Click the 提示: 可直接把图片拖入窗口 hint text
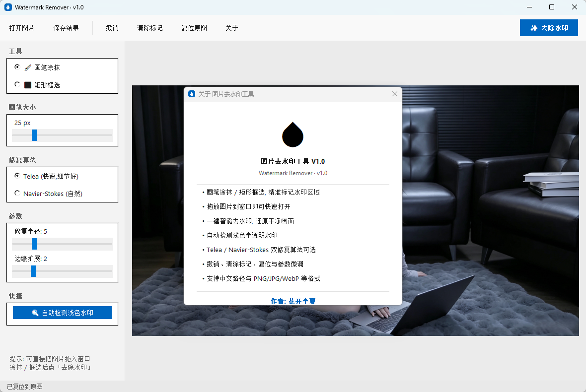The image size is (586, 392). click(50, 359)
